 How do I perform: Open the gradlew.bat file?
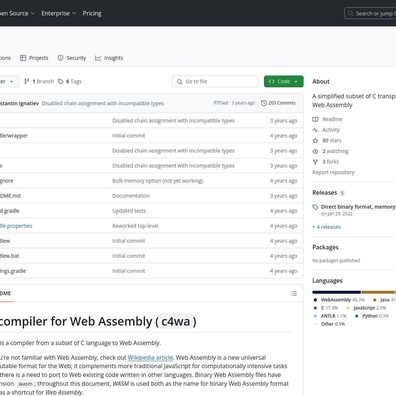tap(9, 256)
